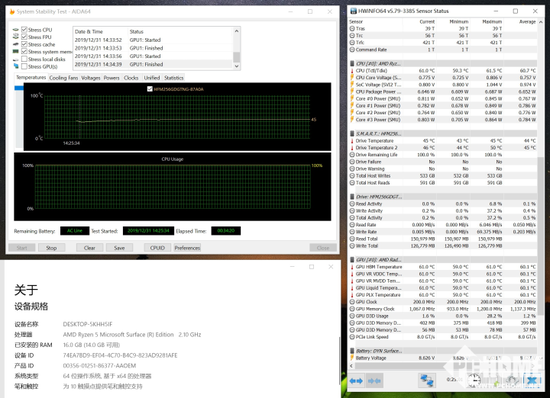The width and height of the screenshot is (550, 398).
Task: Open the Statistics tab
Action: click(174, 78)
